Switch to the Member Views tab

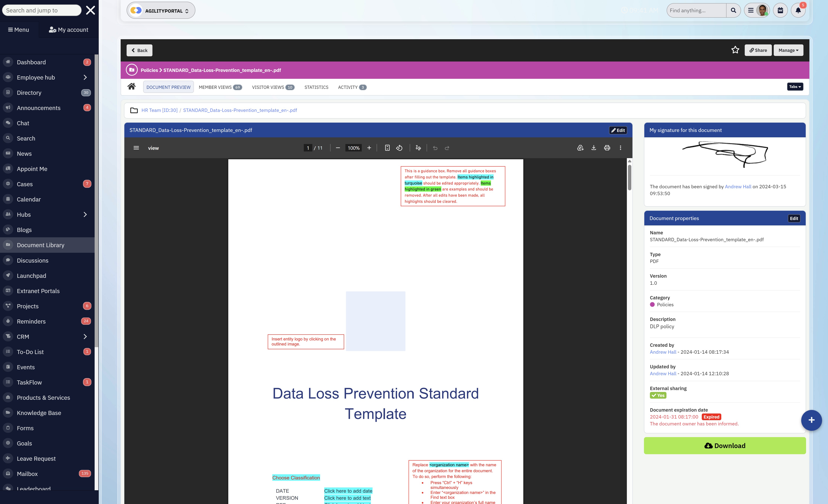(x=220, y=87)
